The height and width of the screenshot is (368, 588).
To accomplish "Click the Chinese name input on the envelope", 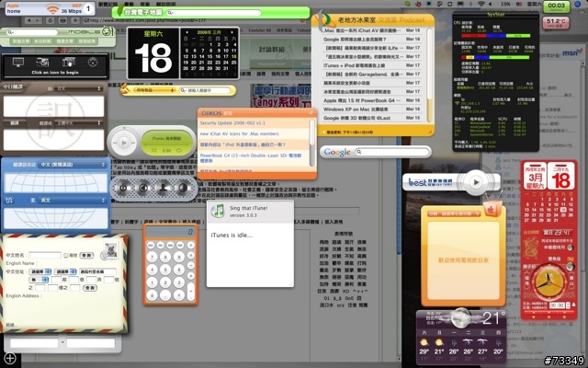I will [45, 256].
